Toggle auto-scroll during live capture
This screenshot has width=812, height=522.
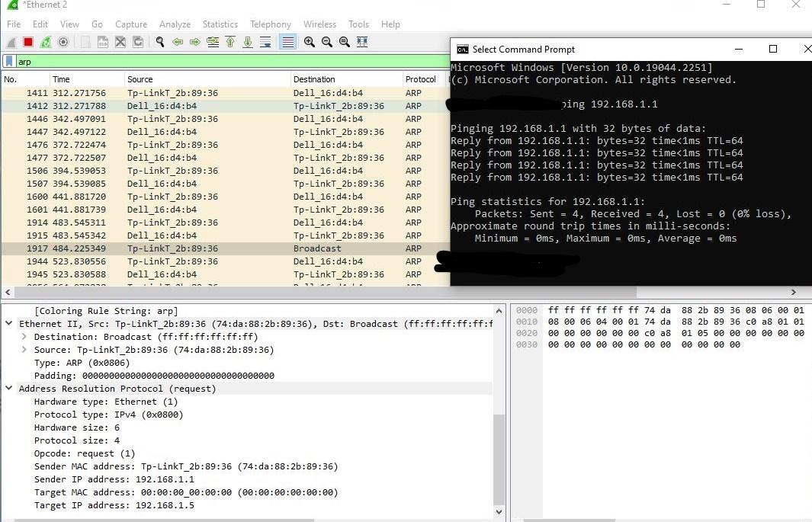tap(265, 43)
